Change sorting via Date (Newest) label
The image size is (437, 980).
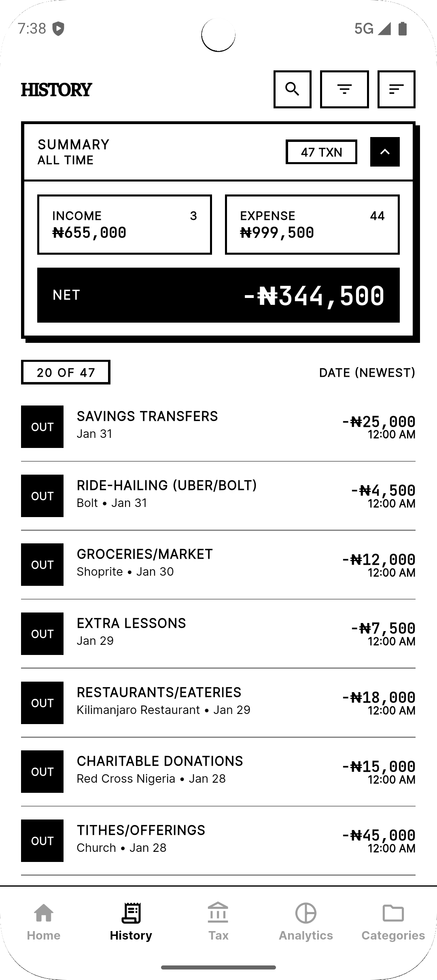tap(367, 372)
